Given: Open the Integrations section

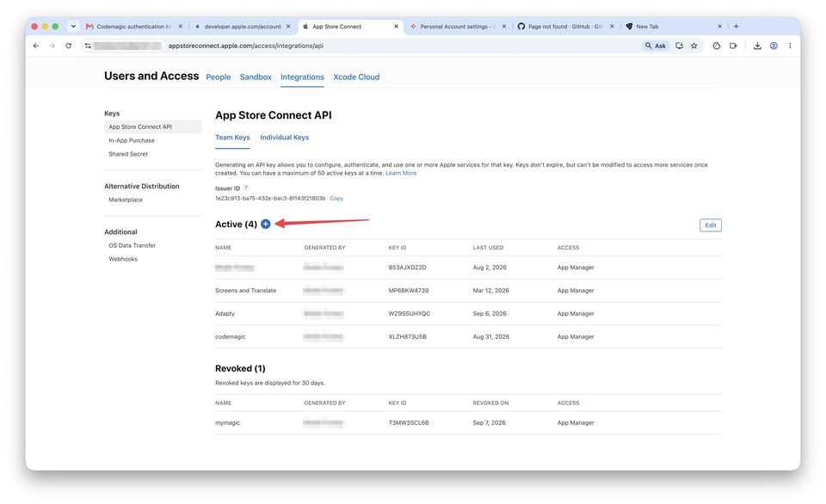Looking at the screenshot, I should [x=302, y=77].
